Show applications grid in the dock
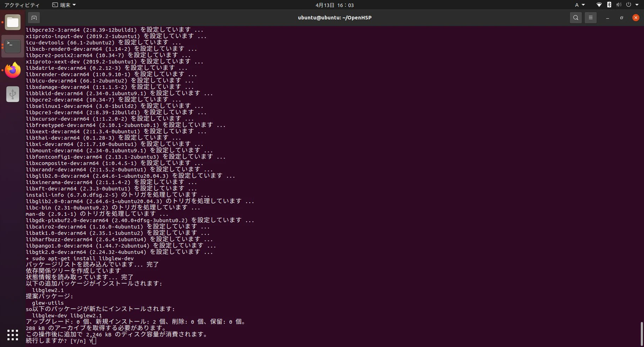 tap(13, 335)
